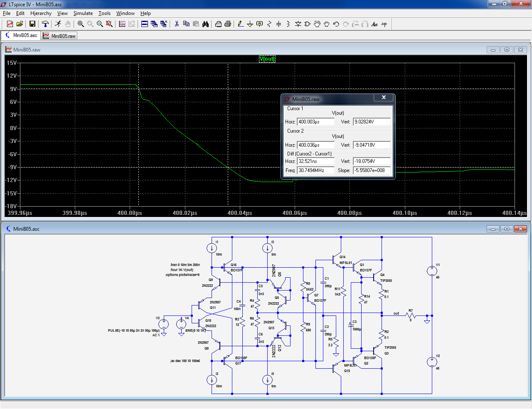Click the Pick Visible Traces icon

tap(122, 24)
